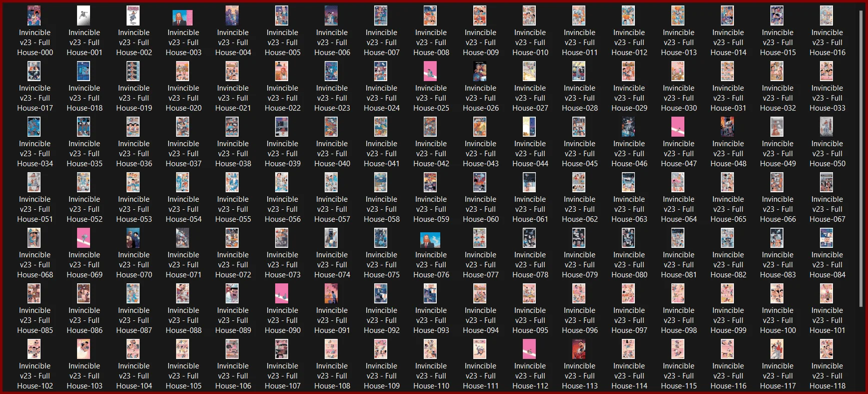The width and height of the screenshot is (868, 394).
Task: Select the Full House-000 file thumbnail
Action: 34,16
